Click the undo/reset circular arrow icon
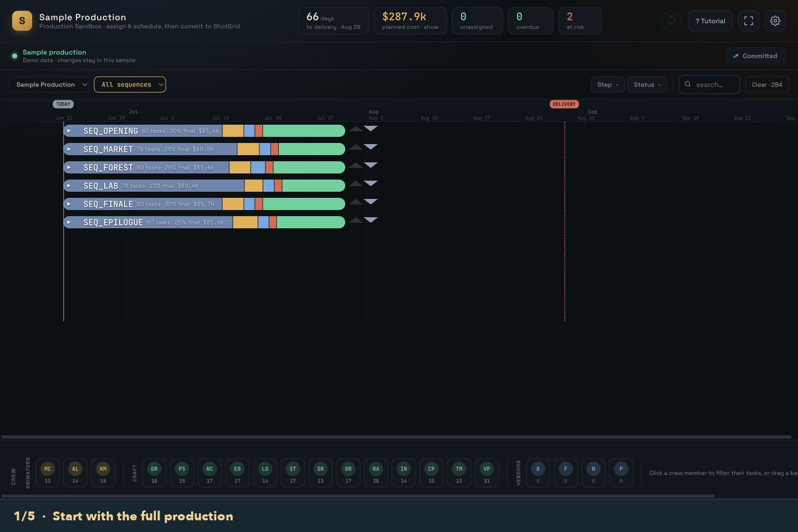Screen dimensions: 798x532 click(x=671, y=21)
